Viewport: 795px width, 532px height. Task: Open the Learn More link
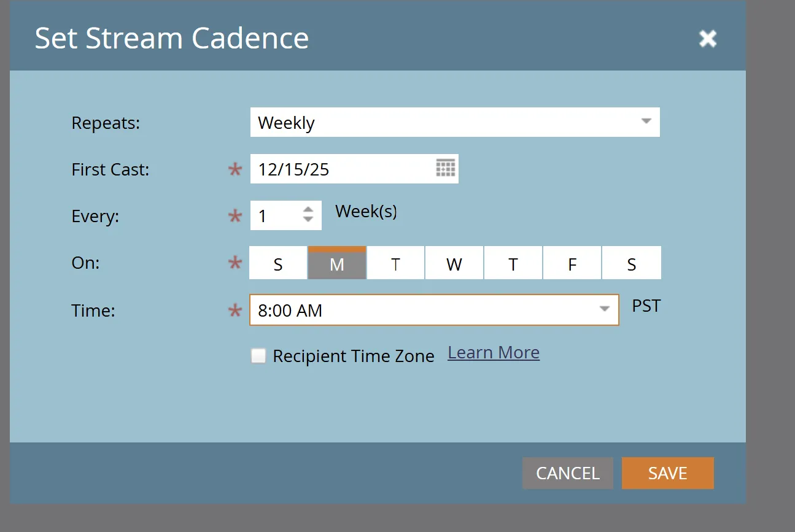[x=494, y=353]
